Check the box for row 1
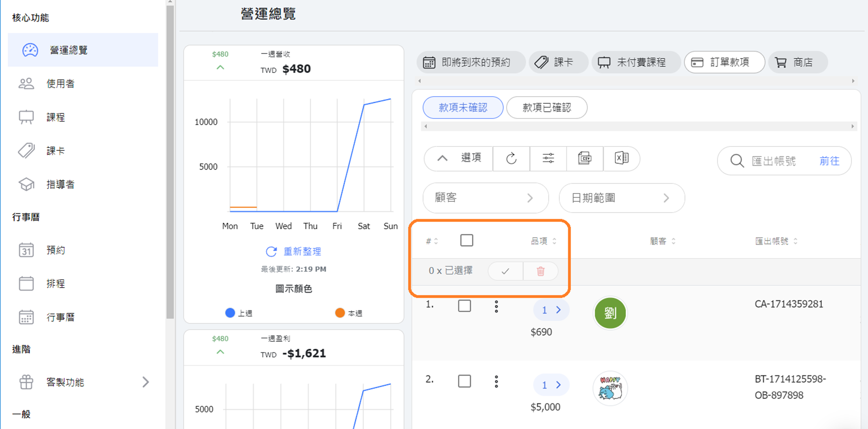 coord(464,306)
